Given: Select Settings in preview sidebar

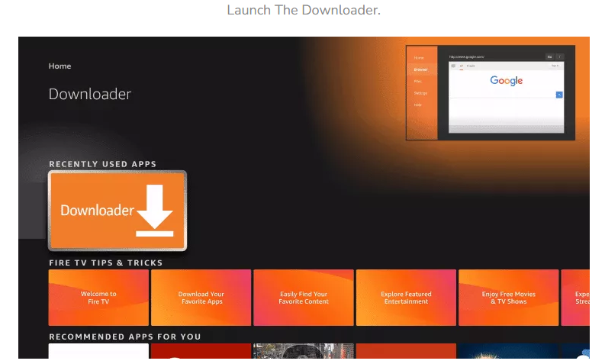Looking at the screenshot, I should point(420,93).
